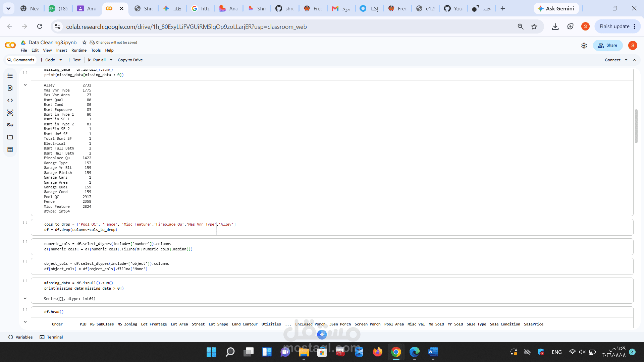Collapse the df.head() output table
This screenshot has width=644, height=362.
point(25,322)
